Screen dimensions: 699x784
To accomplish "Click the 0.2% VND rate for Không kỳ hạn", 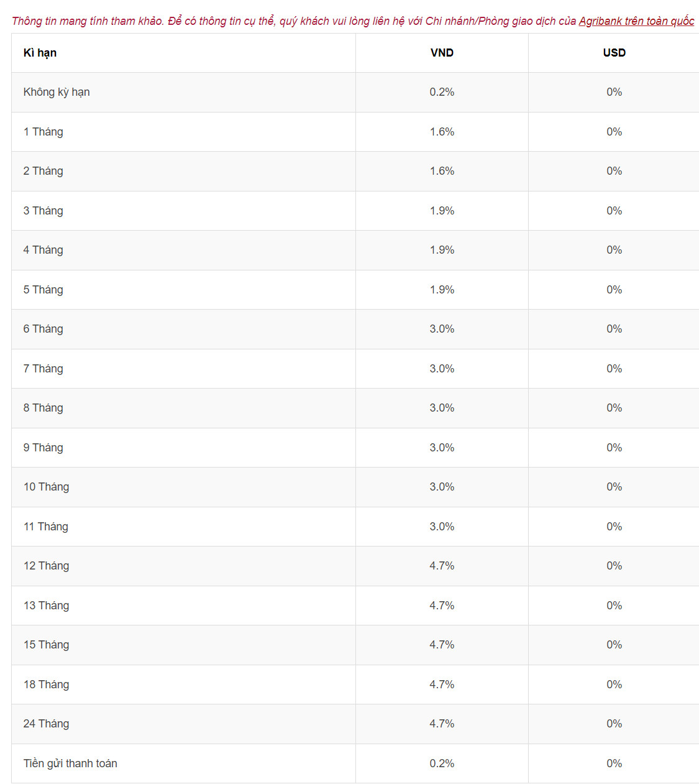I will click(442, 92).
